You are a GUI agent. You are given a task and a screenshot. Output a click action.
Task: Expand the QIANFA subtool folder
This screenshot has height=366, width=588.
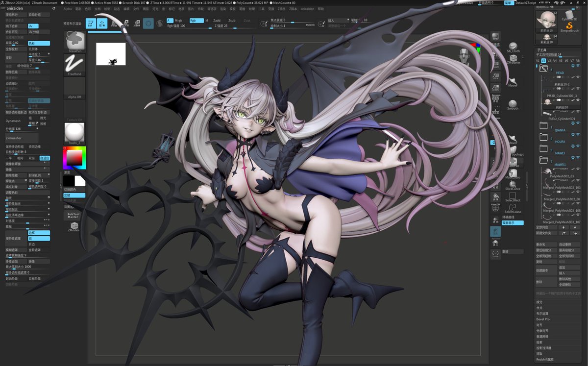(x=543, y=126)
